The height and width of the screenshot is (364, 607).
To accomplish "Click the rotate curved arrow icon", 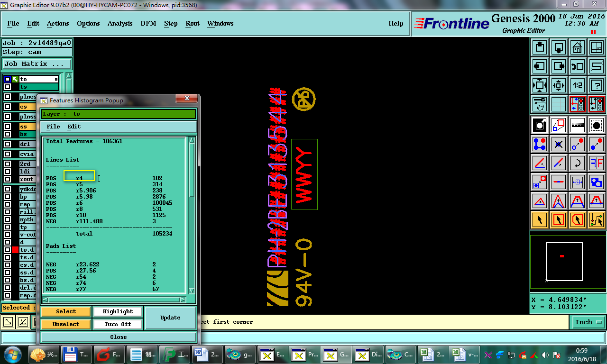I will pos(578,163).
